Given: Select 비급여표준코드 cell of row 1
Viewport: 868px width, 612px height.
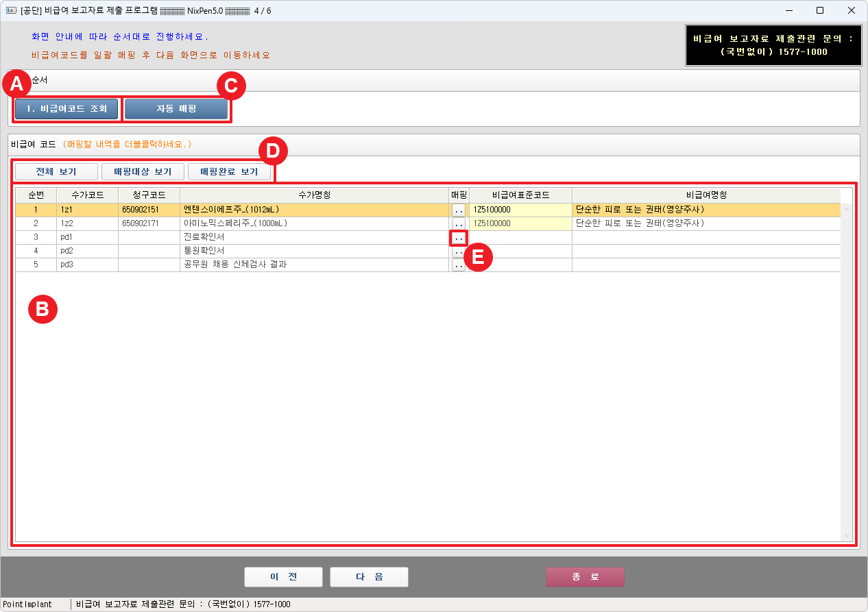Looking at the screenshot, I should pyautogui.click(x=520, y=210).
